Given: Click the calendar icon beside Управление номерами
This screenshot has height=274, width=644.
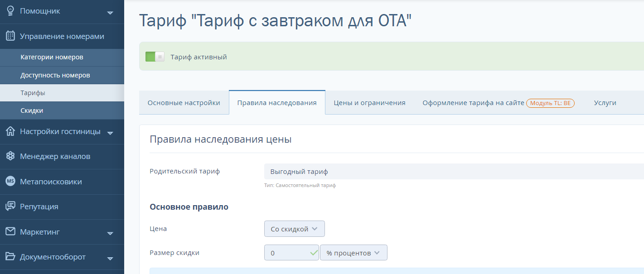Looking at the screenshot, I should [10, 36].
